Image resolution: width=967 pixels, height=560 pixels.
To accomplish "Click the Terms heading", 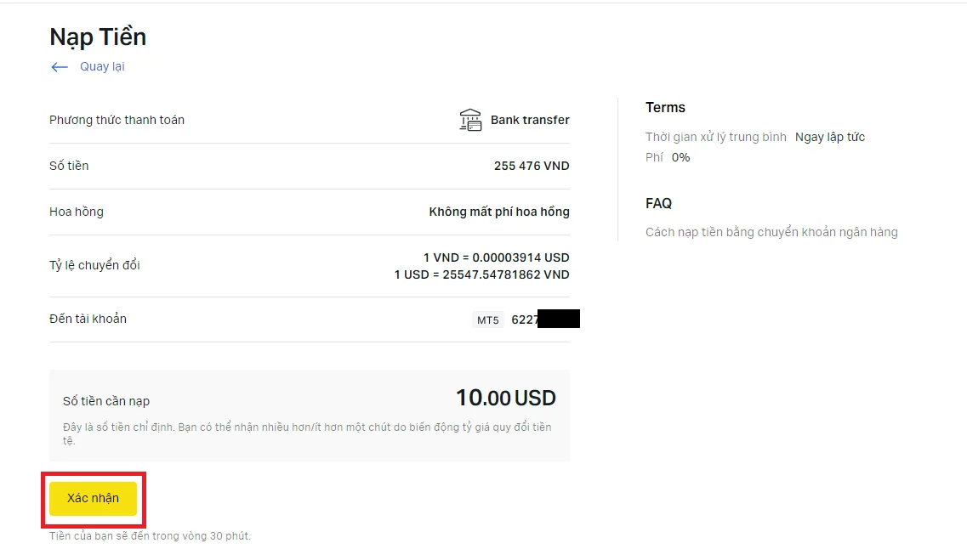I will click(x=665, y=107).
